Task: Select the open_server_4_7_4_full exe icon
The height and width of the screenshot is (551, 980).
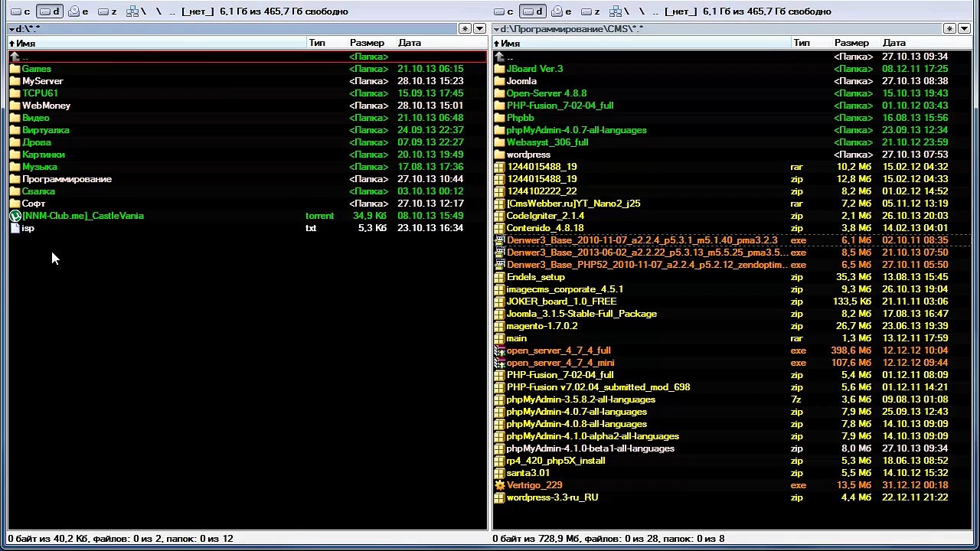Action: click(500, 350)
